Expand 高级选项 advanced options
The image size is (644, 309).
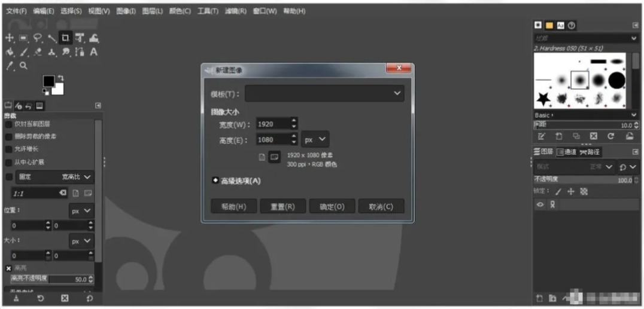(236, 180)
